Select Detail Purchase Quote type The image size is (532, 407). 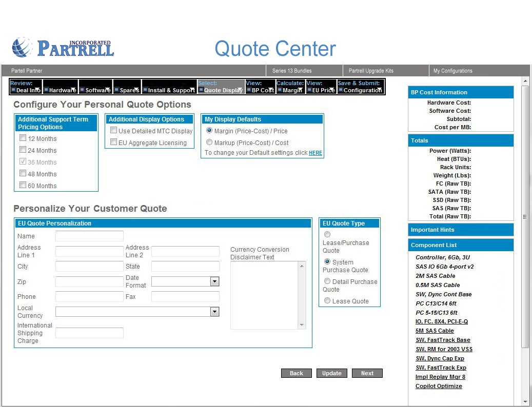coord(327,281)
